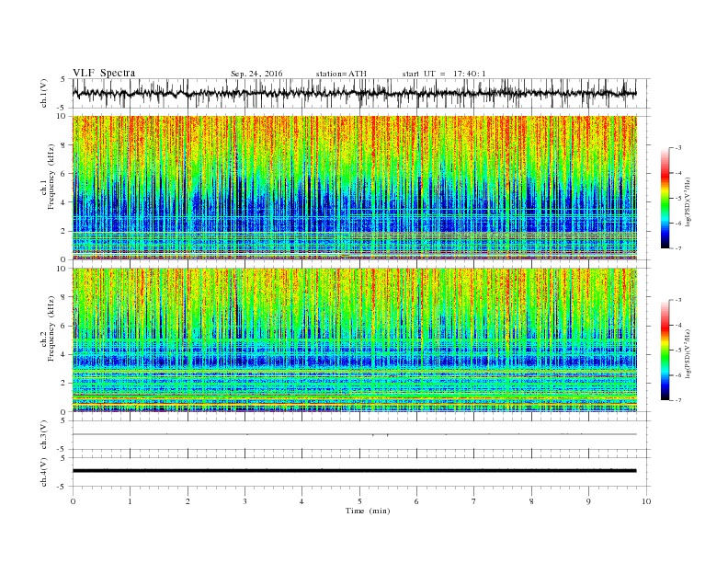
Task: Click the "0" tick on the time axis
Action: [x=73, y=501]
